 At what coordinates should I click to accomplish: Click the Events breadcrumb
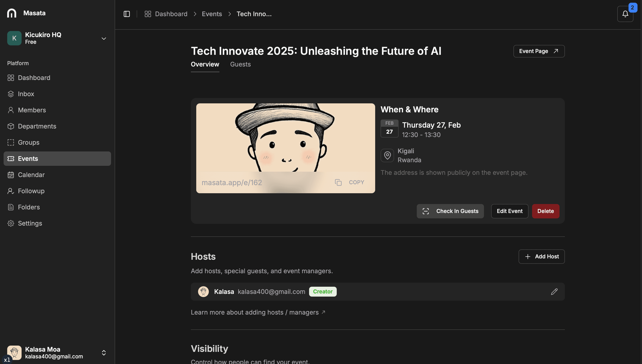pyautogui.click(x=212, y=14)
